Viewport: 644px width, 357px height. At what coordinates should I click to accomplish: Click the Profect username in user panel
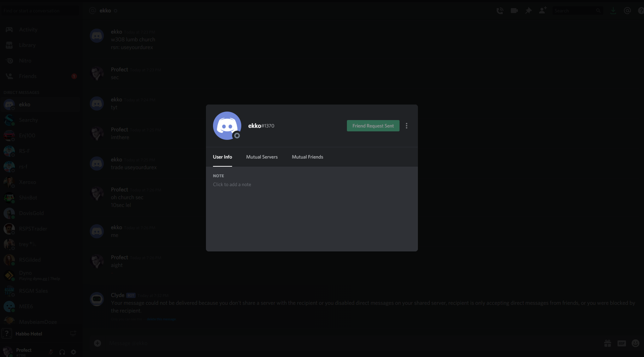(24, 350)
